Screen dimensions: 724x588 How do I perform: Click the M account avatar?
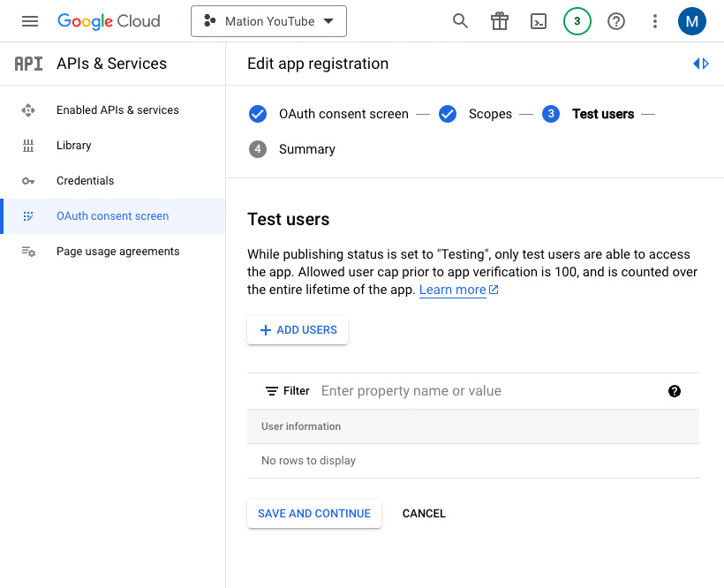691,21
